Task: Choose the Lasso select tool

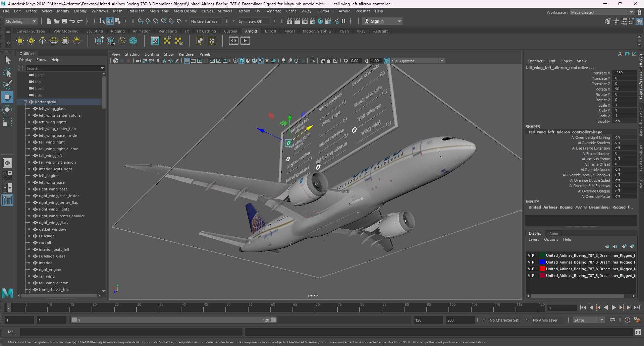Action: tap(7, 72)
